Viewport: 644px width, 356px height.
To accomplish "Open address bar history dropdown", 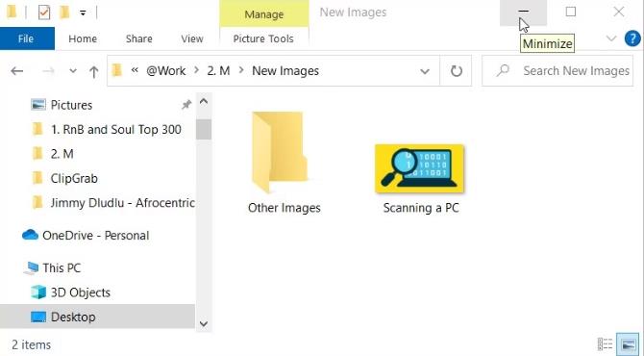I will (x=425, y=71).
